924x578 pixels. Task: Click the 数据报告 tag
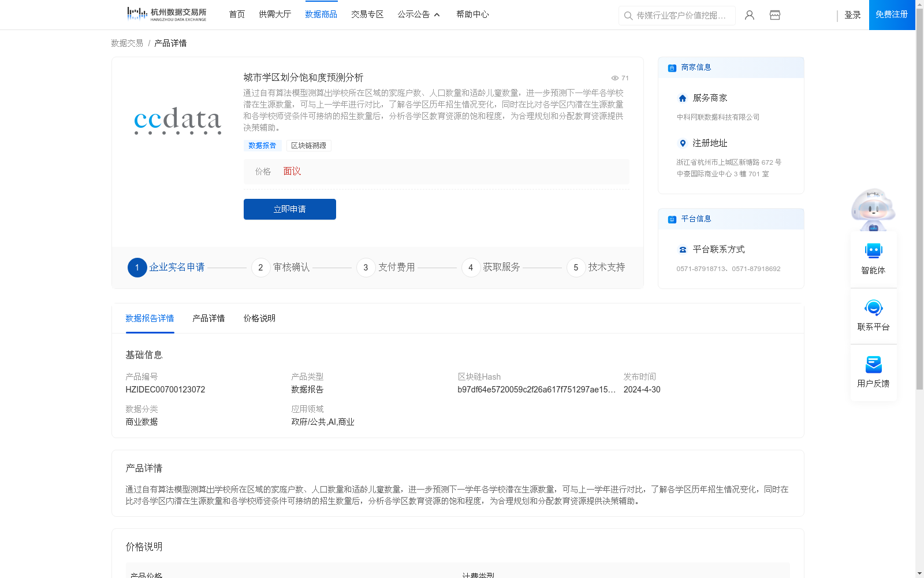tap(262, 146)
